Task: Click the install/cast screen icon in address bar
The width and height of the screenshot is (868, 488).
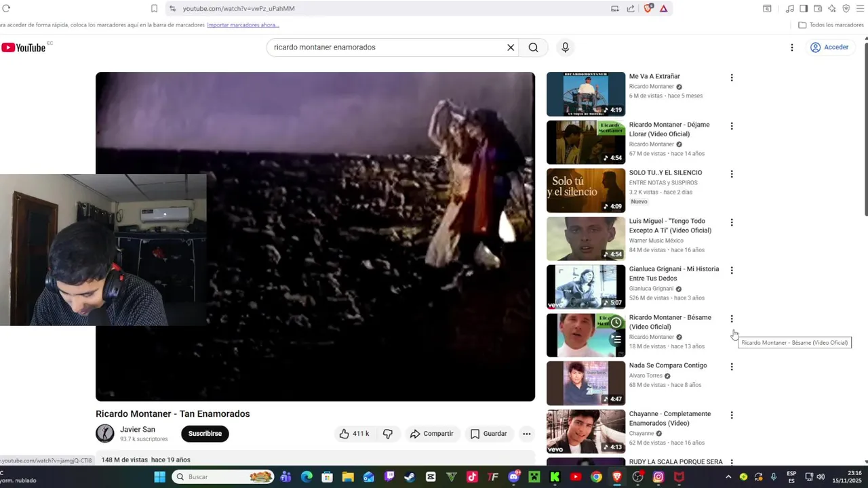Action: tap(614, 8)
